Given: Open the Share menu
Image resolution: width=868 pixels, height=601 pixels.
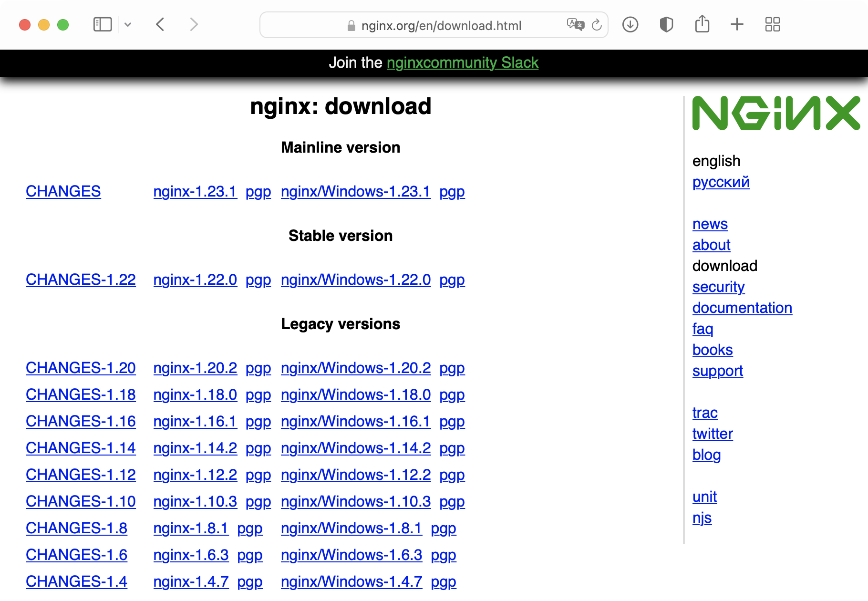Looking at the screenshot, I should point(701,24).
